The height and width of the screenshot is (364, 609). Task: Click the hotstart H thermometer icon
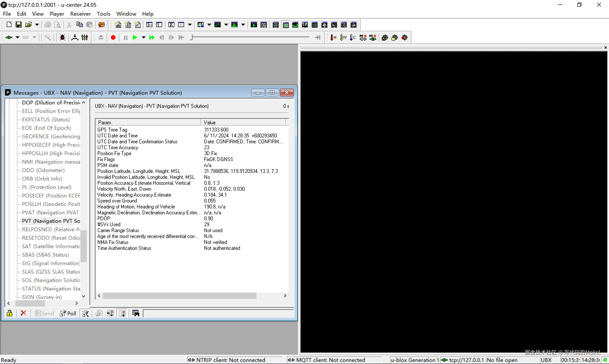[333, 38]
